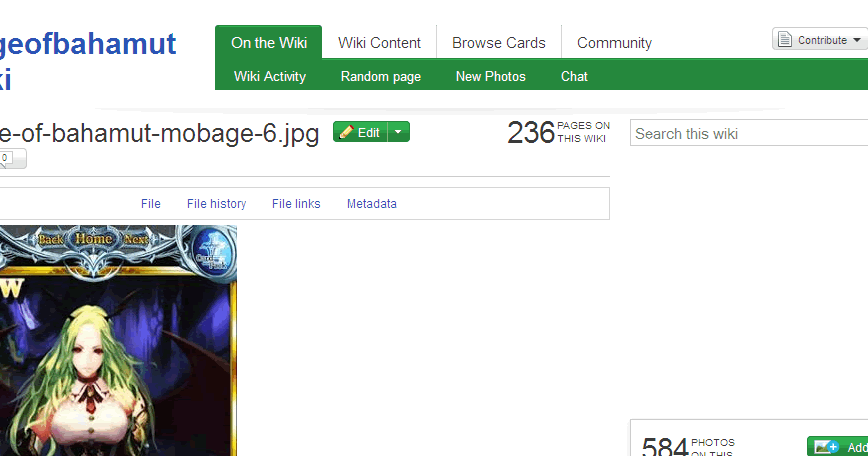Open the On the Wiki tab

(x=268, y=43)
